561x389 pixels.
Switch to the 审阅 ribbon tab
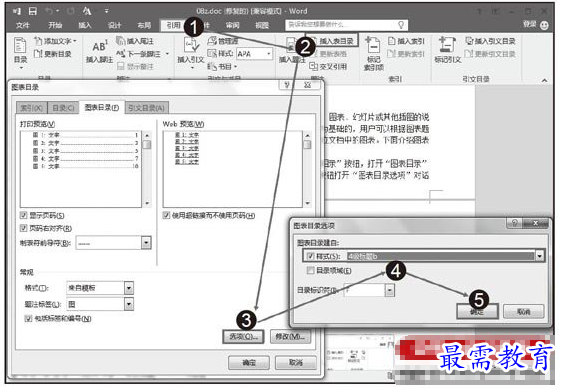click(x=233, y=25)
